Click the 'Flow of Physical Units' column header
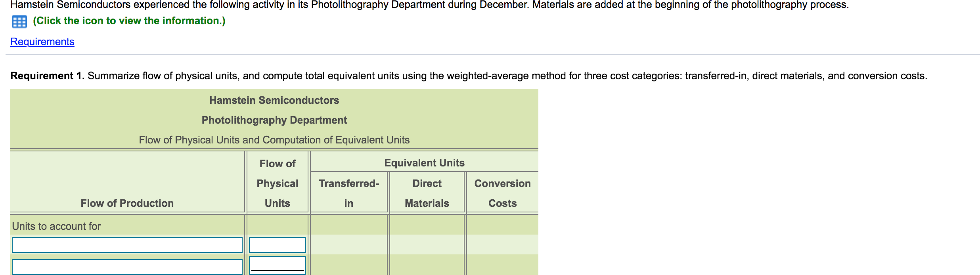The width and height of the screenshot is (980, 275). pos(278,183)
